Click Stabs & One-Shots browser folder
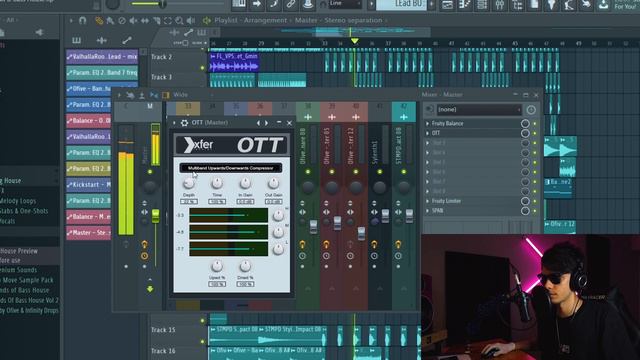Image resolution: width=640 pixels, height=360 pixels. [24, 211]
